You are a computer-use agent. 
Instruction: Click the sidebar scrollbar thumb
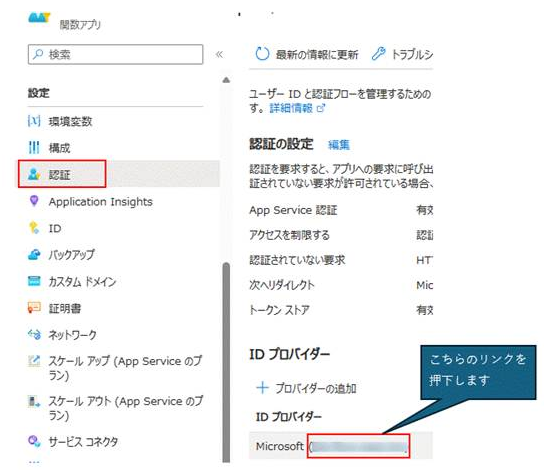pos(227,362)
